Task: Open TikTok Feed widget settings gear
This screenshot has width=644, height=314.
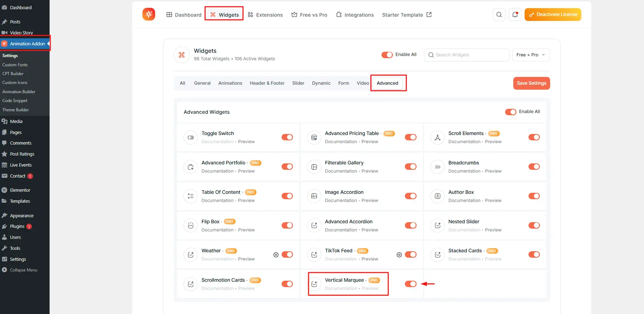Action: 399,255
